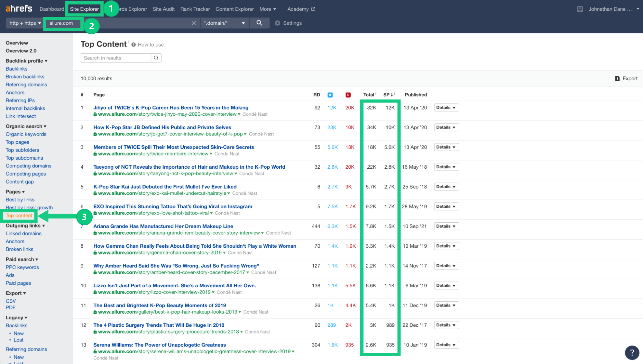This screenshot has width=643, height=364.
Task: Expand URL menu for exo-kai-mullet row
Action: (229, 193)
